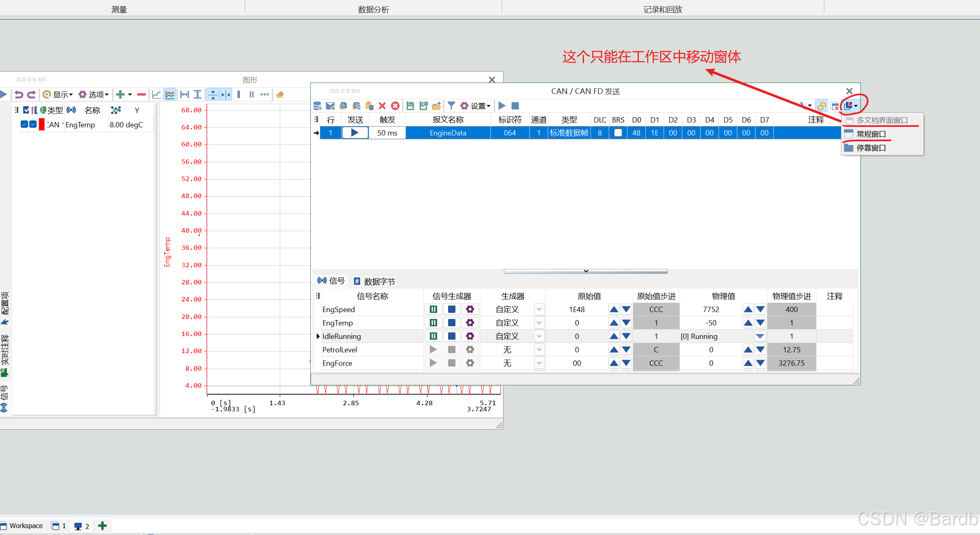Click the fit horizontal axis icon
The width and height of the screenshot is (980, 535).
click(185, 94)
